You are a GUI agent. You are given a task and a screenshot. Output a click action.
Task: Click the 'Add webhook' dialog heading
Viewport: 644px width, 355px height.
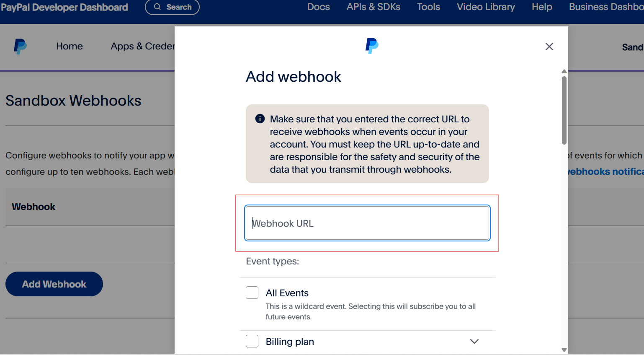click(x=293, y=77)
